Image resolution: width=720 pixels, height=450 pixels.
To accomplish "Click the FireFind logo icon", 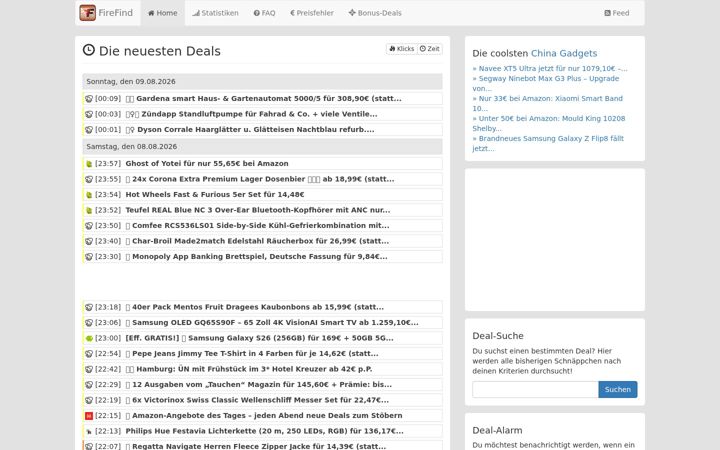I will point(87,13).
